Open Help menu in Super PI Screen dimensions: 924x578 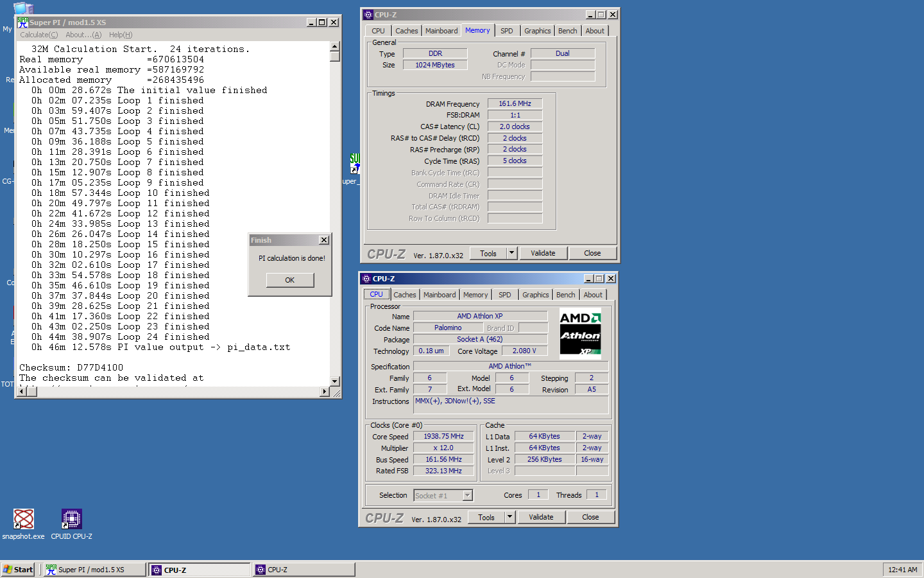point(121,35)
